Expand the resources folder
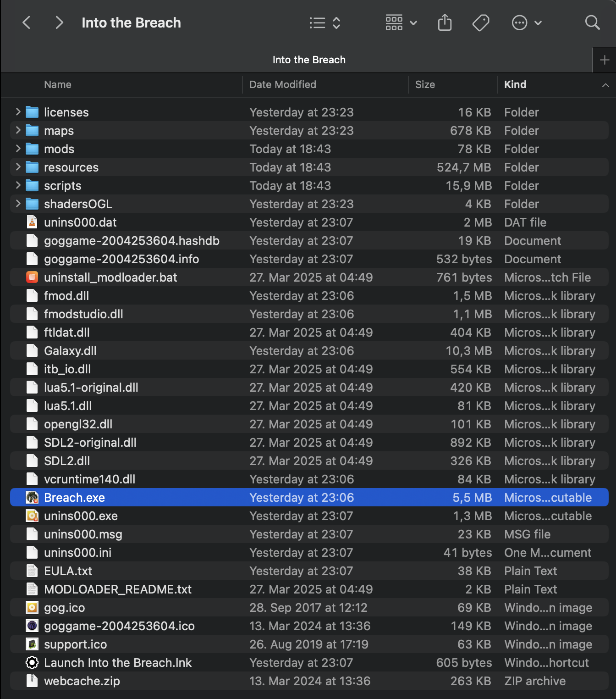The width and height of the screenshot is (616, 699). 18,167
